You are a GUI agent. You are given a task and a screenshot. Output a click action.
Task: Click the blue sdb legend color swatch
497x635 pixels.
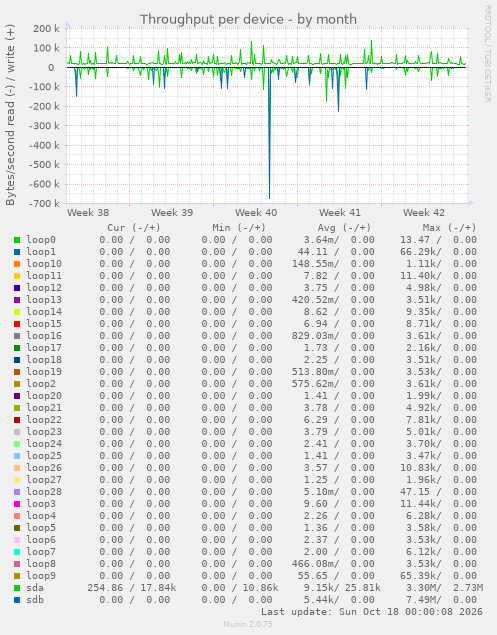click(17, 600)
